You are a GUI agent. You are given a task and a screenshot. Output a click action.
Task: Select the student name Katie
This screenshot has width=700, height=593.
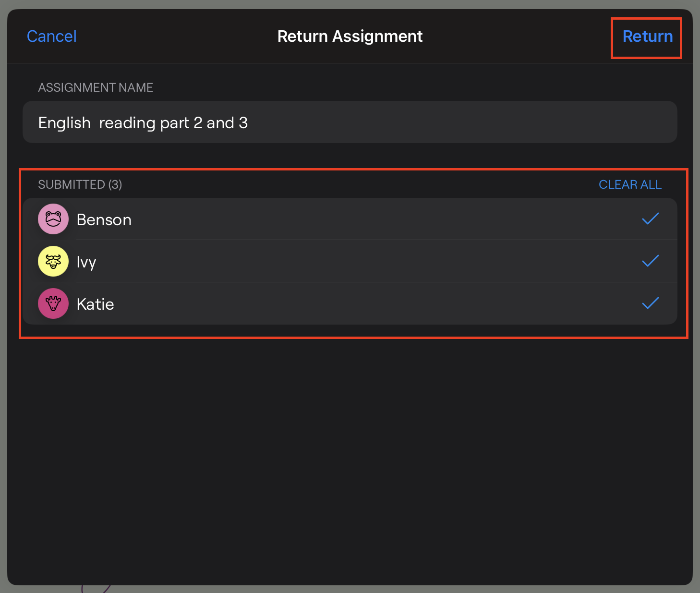(96, 304)
